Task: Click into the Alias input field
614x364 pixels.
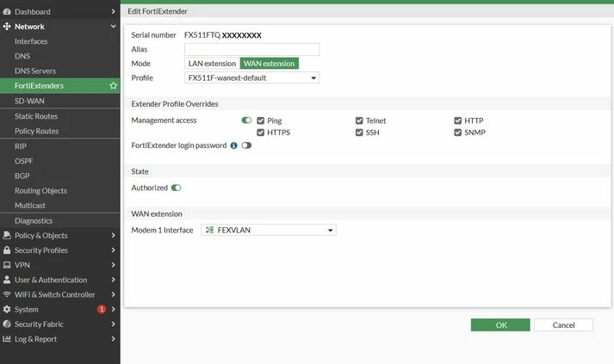Action: pos(251,49)
